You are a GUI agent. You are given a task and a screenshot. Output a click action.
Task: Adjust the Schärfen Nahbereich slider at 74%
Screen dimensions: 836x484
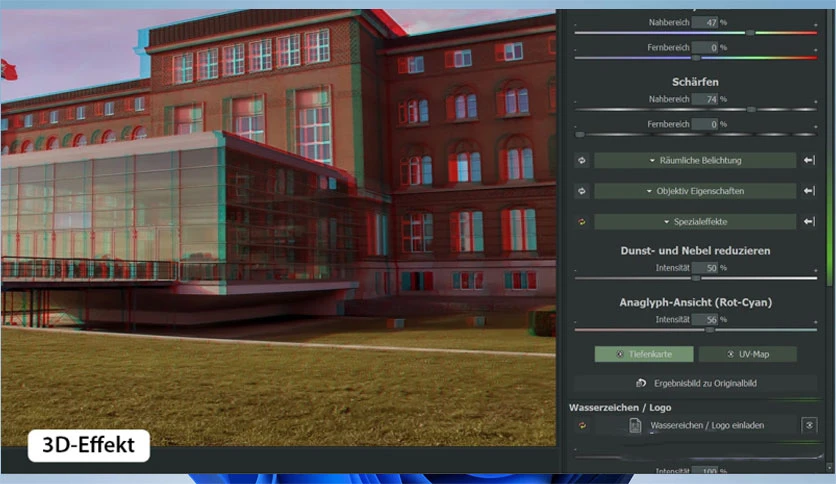pos(751,109)
